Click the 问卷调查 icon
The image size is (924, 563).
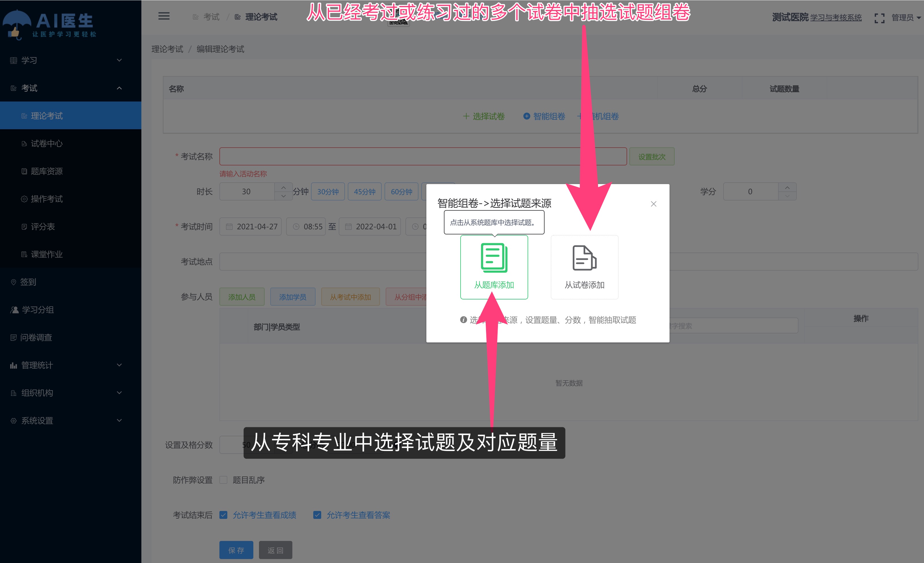click(x=14, y=338)
